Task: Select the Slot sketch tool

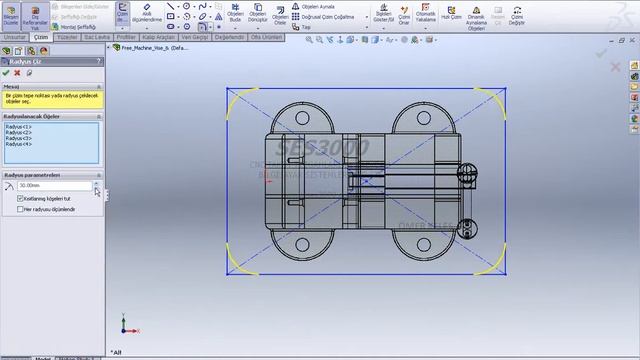Action: [x=171, y=27]
